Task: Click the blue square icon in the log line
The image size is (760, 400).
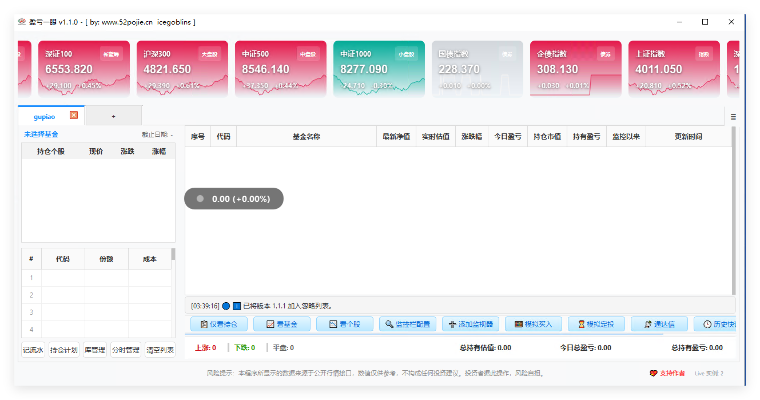Action: coord(237,306)
